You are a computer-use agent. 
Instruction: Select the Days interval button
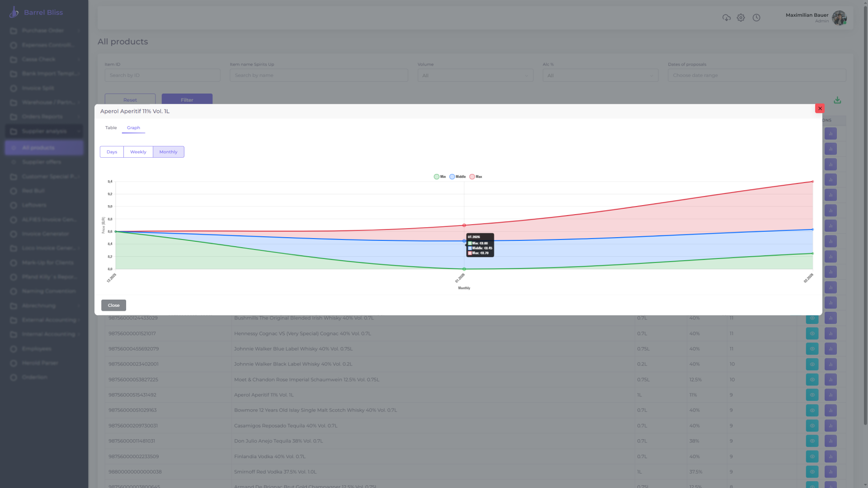(112, 152)
